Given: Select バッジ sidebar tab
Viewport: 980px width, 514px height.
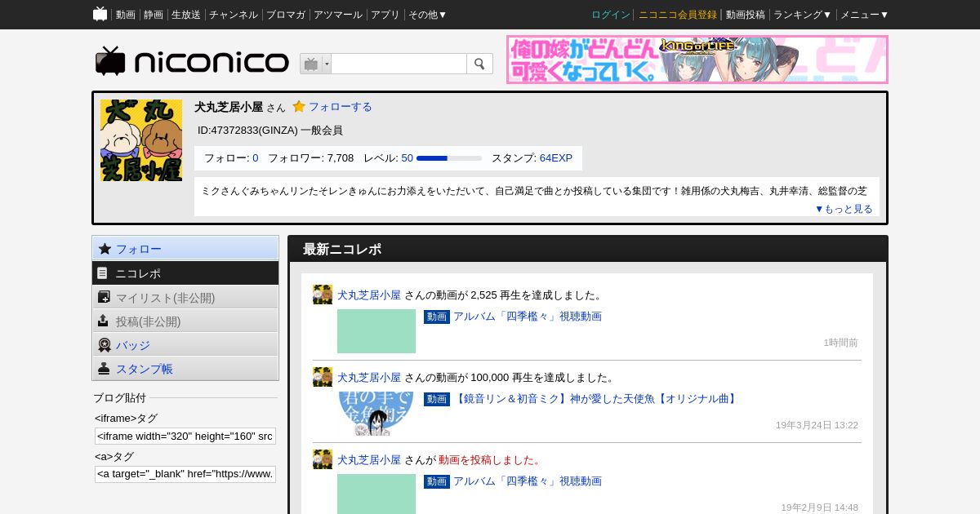Looking at the screenshot, I should [x=185, y=344].
